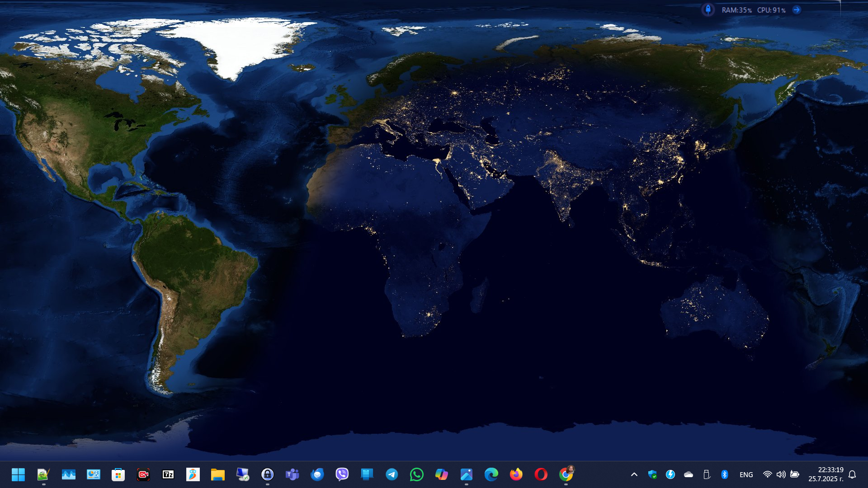Image resolution: width=868 pixels, height=488 pixels.
Task: Open Notepad++ from the taskbar
Action: (x=43, y=474)
